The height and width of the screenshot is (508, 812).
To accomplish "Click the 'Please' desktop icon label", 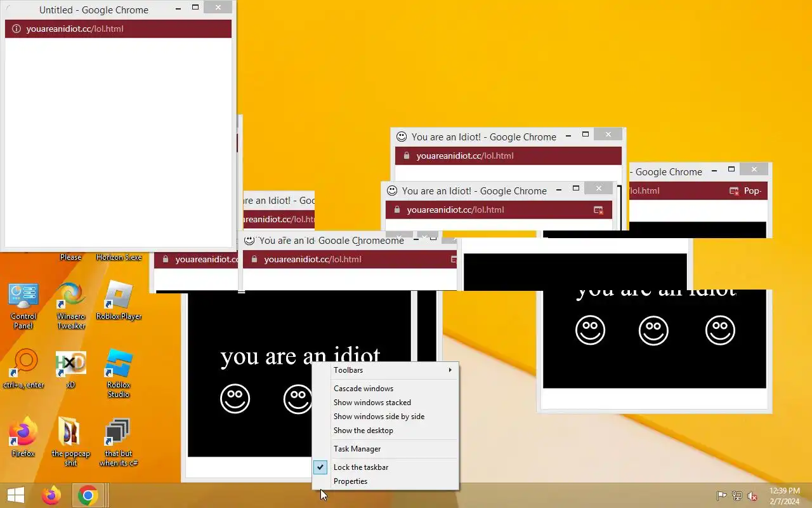I will click(70, 257).
